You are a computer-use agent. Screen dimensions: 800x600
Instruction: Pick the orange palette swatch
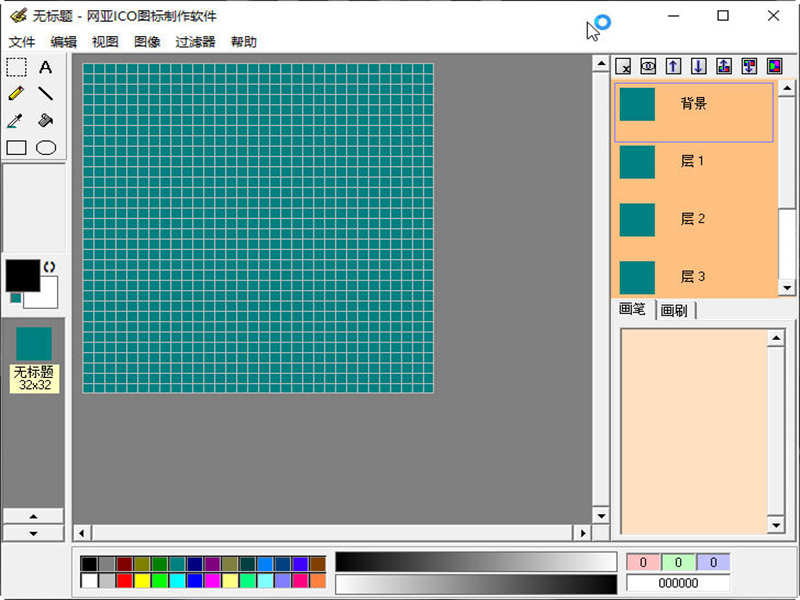[318, 581]
